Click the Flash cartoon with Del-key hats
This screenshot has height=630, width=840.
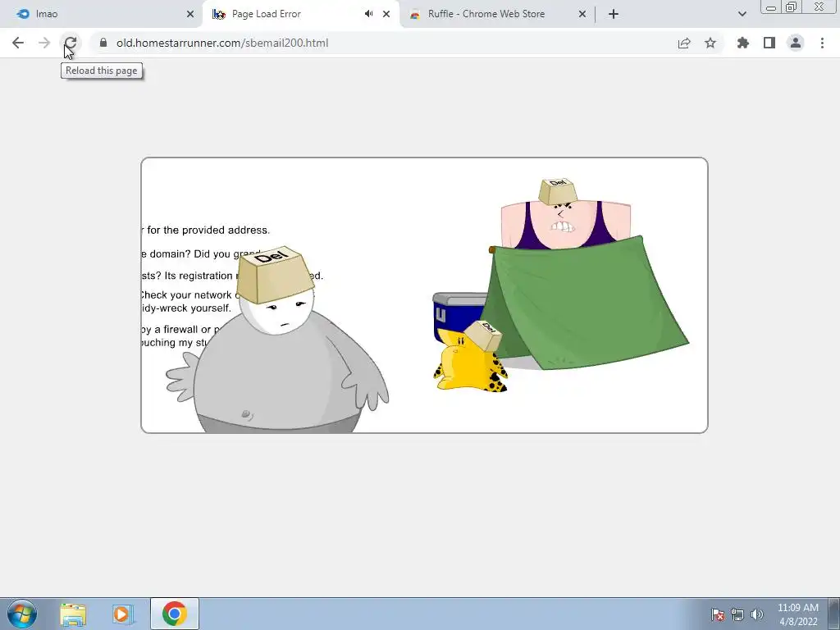(424, 295)
